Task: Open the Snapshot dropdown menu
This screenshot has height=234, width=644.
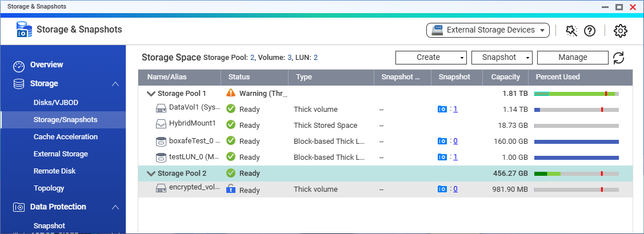Action: tap(502, 58)
